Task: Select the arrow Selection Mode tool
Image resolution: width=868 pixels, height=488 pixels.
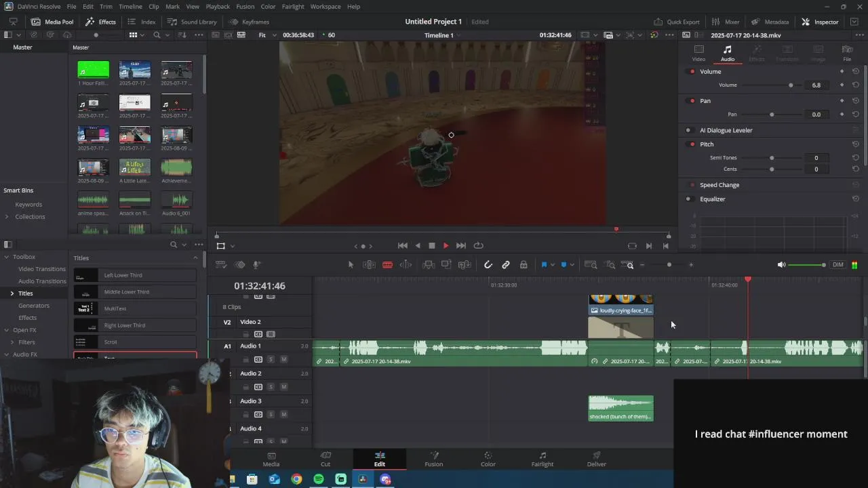Action: click(x=351, y=265)
